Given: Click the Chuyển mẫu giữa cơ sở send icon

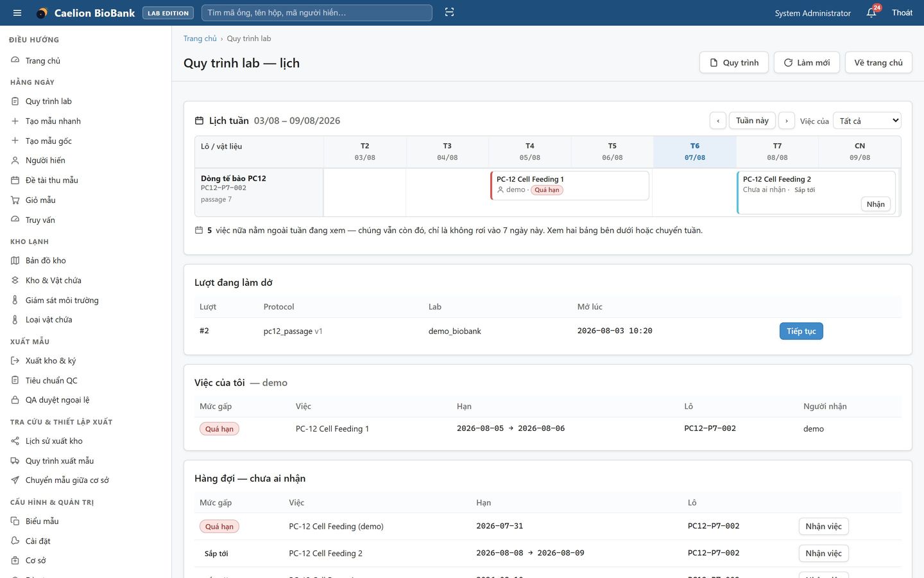Looking at the screenshot, I should pyautogui.click(x=15, y=480).
